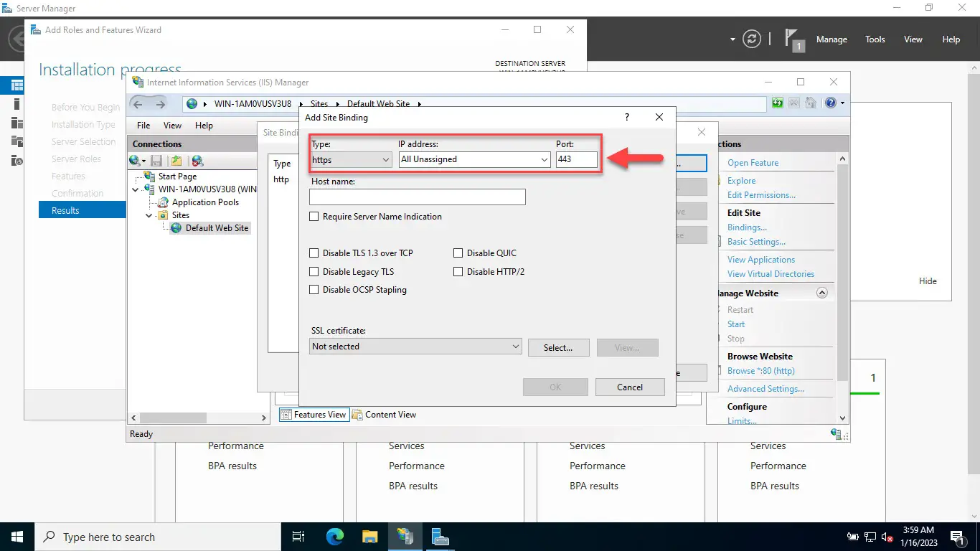Open the notifications flag icon
Image resolution: width=980 pixels, height=551 pixels.
793,39
